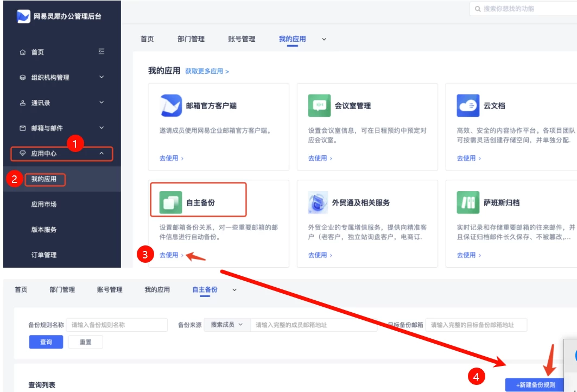Open 应用市场 in the sidebar
577x392 pixels.
pos(44,204)
